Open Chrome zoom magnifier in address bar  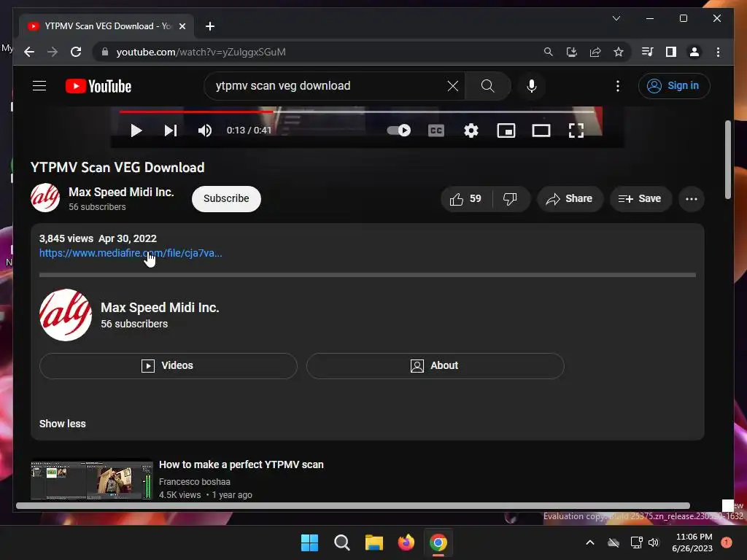click(549, 52)
